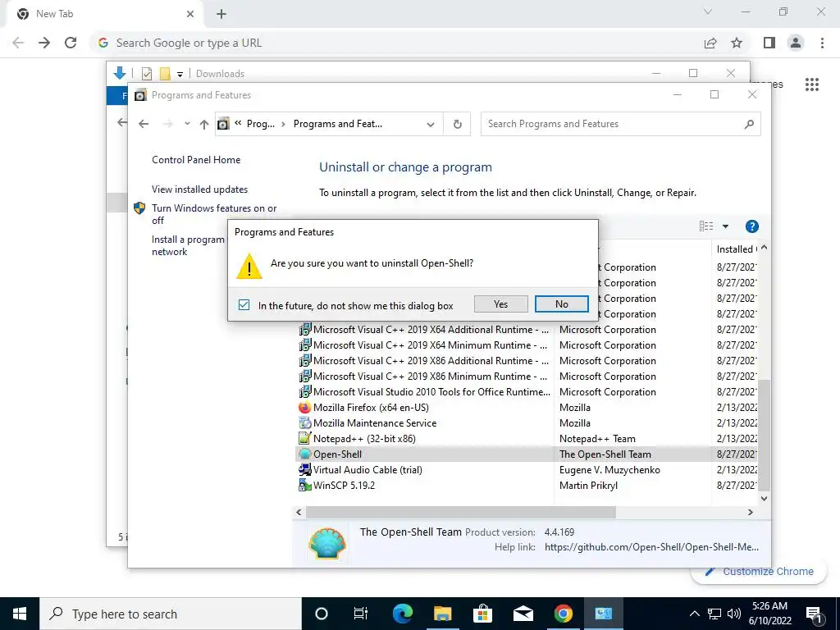Navigate back in Programs and Features
840x630 pixels.
click(x=144, y=125)
